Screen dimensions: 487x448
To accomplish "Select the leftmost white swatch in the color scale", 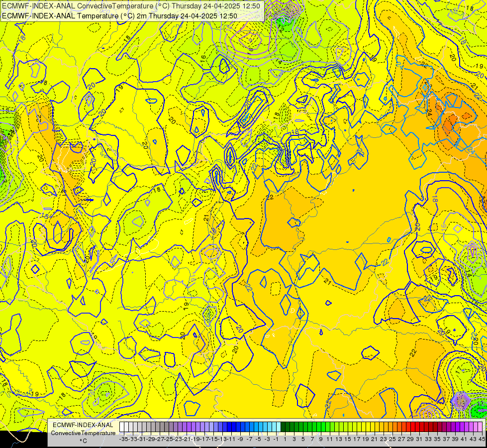I will point(122,427).
